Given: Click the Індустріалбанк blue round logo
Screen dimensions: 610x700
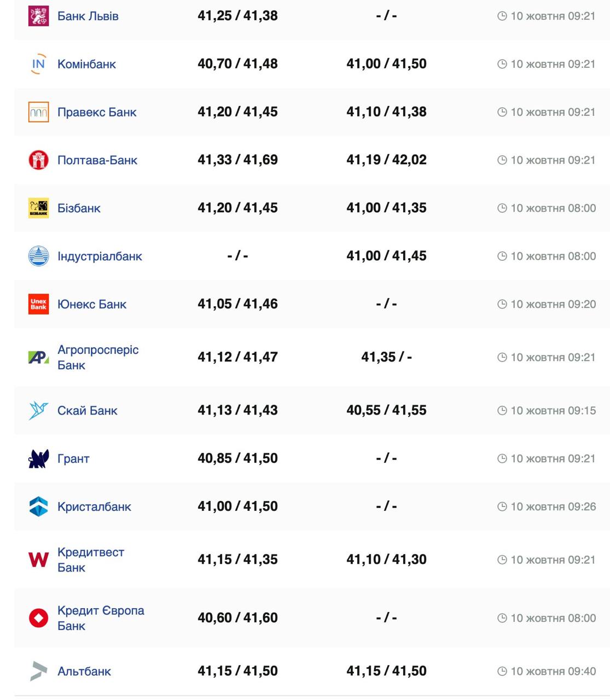Looking at the screenshot, I should [x=38, y=256].
